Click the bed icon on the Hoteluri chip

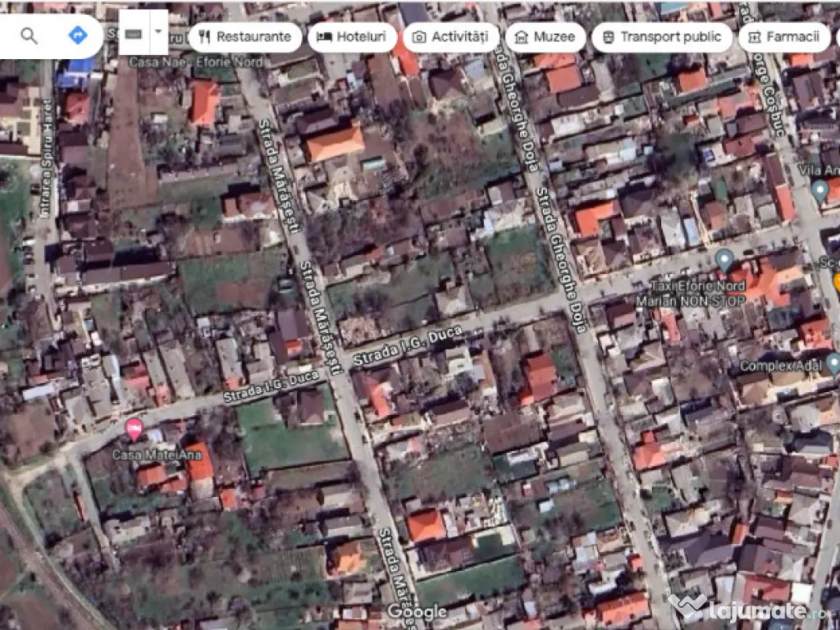pos(324,37)
